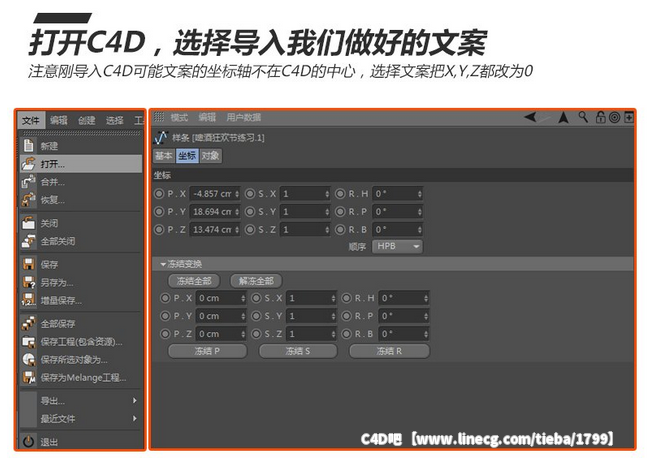647x458 pixels.
Task: Click the 冻结 P button
Action: (x=207, y=351)
